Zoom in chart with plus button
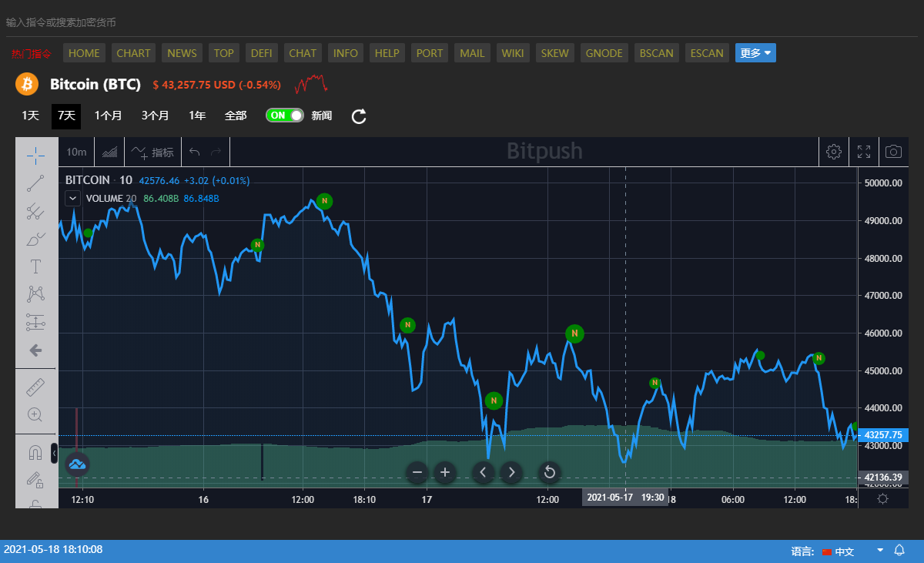 (444, 472)
